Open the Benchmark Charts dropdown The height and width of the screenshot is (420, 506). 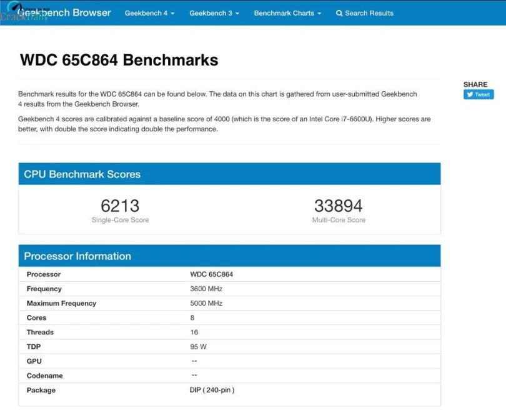pyautogui.click(x=287, y=13)
